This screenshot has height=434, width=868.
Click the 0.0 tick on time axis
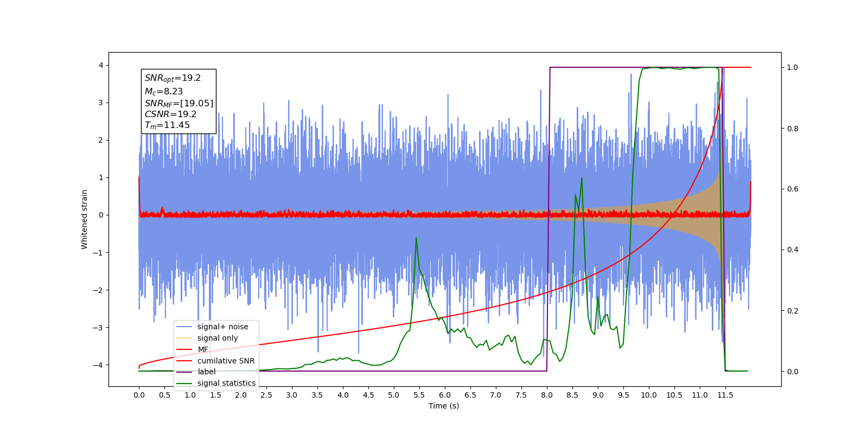tap(139, 395)
